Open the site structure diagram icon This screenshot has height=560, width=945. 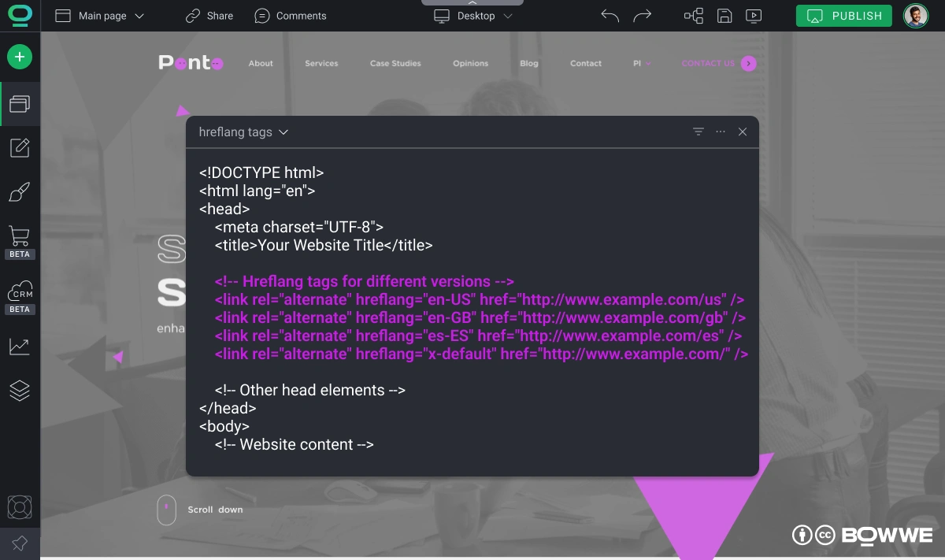(693, 16)
